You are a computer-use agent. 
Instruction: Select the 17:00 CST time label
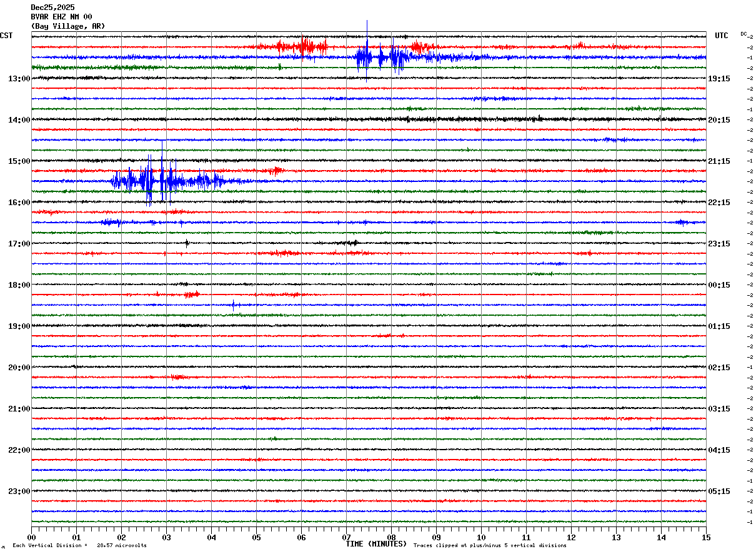pyautogui.click(x=19, y=244)
